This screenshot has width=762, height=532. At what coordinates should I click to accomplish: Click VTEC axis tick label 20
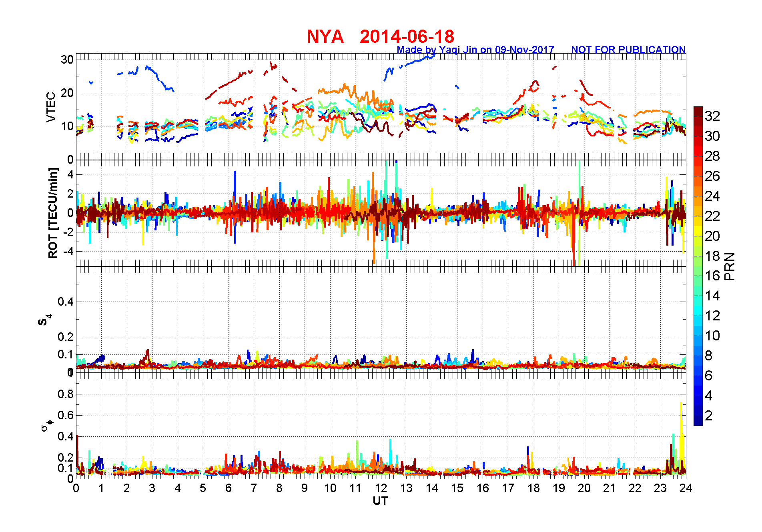coord(67,93)
